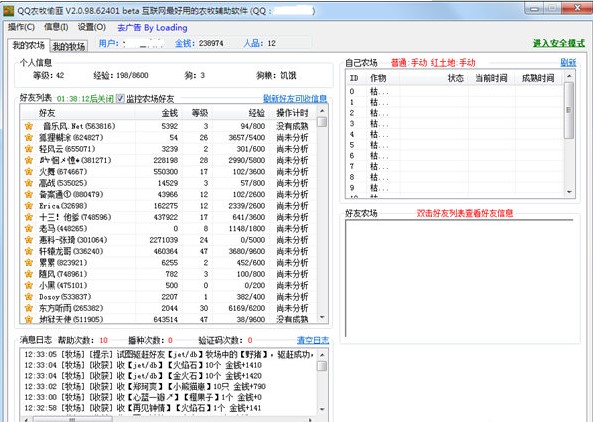
Task: Open the 设置(O) menu
Action: [92, 27]
